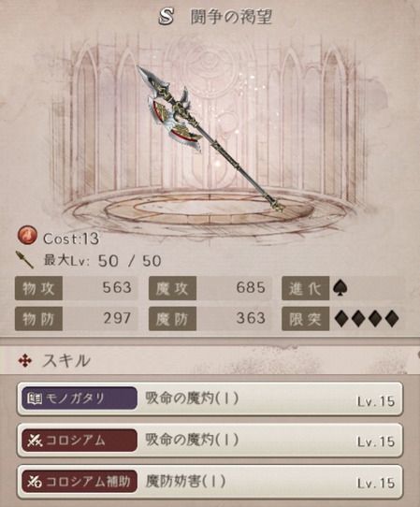The width and height of the screenshot is (420, 507).
Task: Click the last limit break diamond
Action: click(392, 319)
